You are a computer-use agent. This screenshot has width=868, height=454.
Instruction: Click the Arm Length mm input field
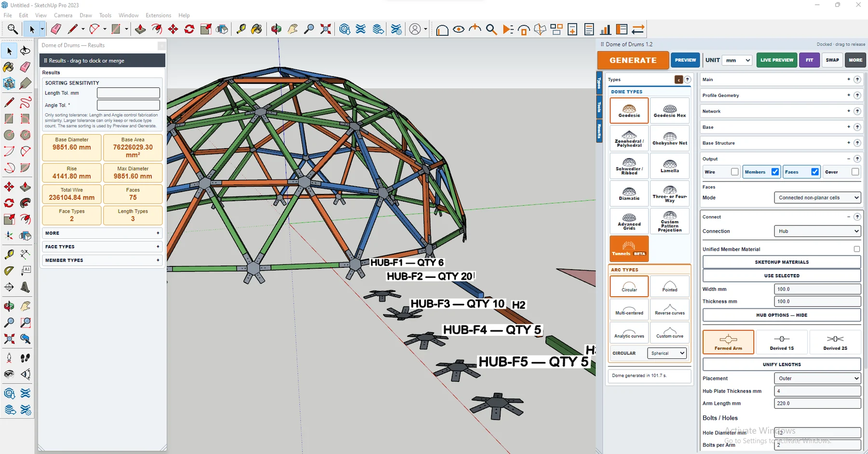[x=817, y=403]
